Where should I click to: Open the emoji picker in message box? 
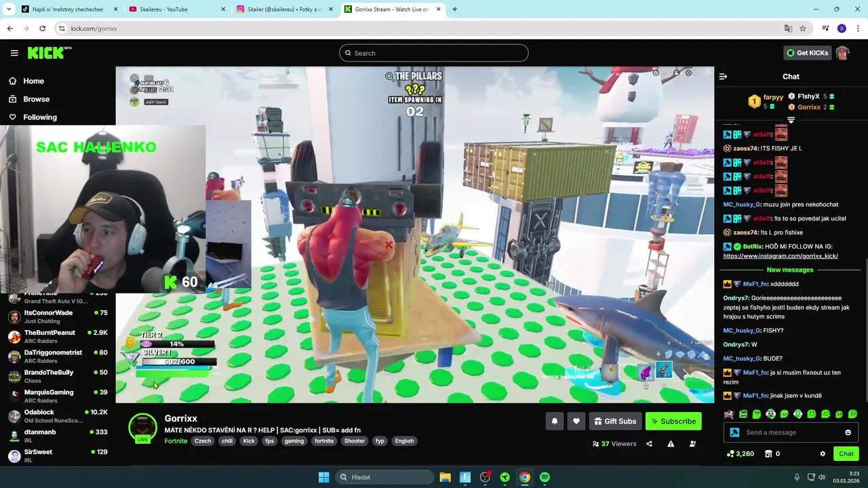pyautogui.click(x=848, y=432)
